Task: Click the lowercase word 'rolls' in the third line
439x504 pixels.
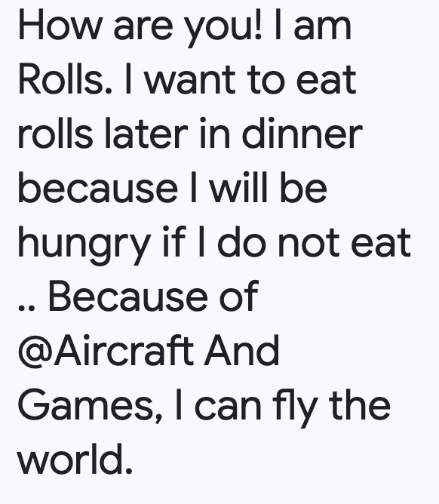Action: [55, 133]
